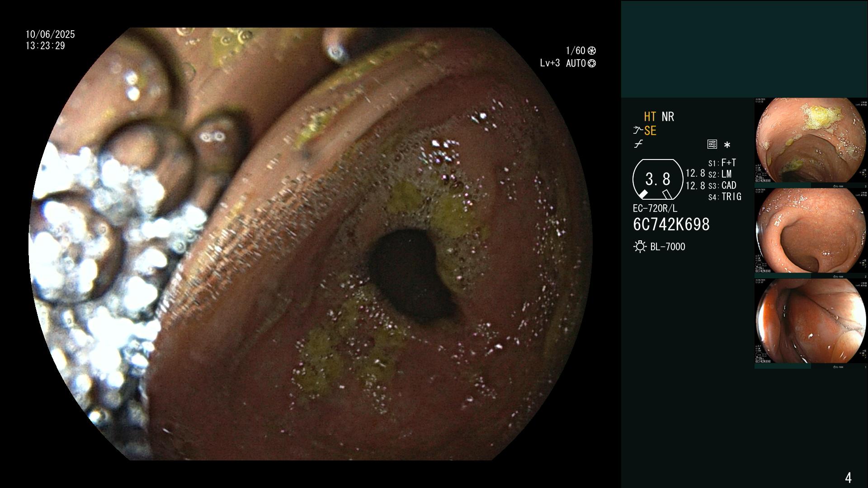Open the middle thumbnail of curved lumen
The height and width of the screenshot is (488, 868).
click(811, 231)
